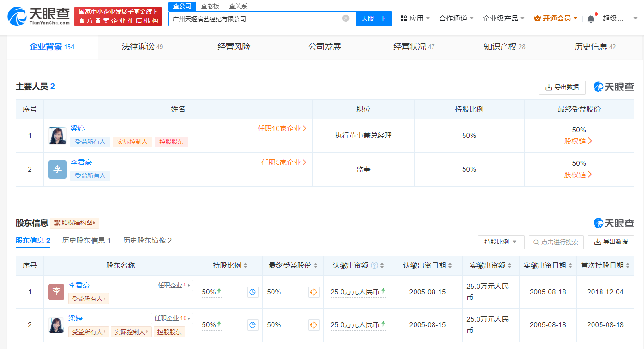
Task: Expand 任职企业 10 for 梁婷
Action: 172,318
